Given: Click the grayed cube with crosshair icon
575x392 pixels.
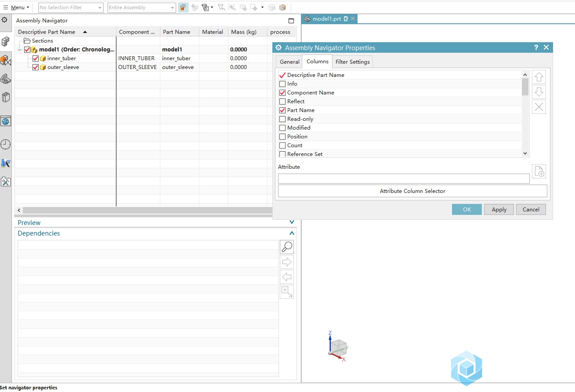Looking at the screenshot, I should 243,7.
